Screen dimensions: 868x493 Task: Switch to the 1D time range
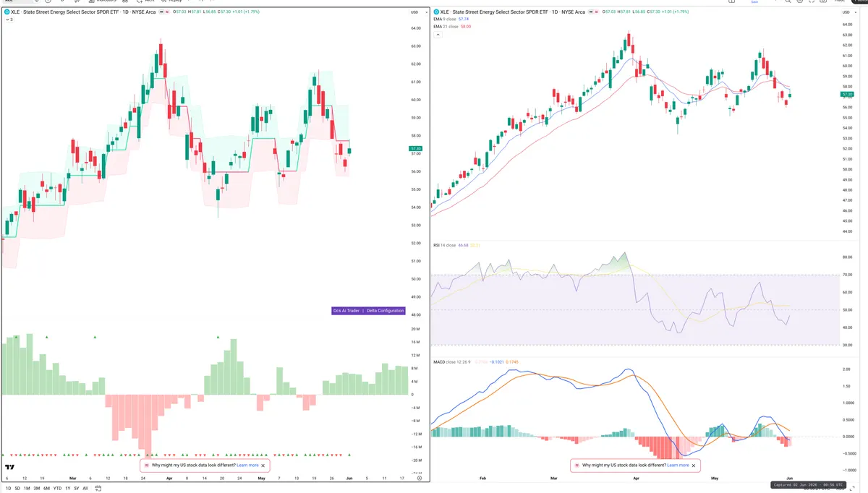coord(8,488)
